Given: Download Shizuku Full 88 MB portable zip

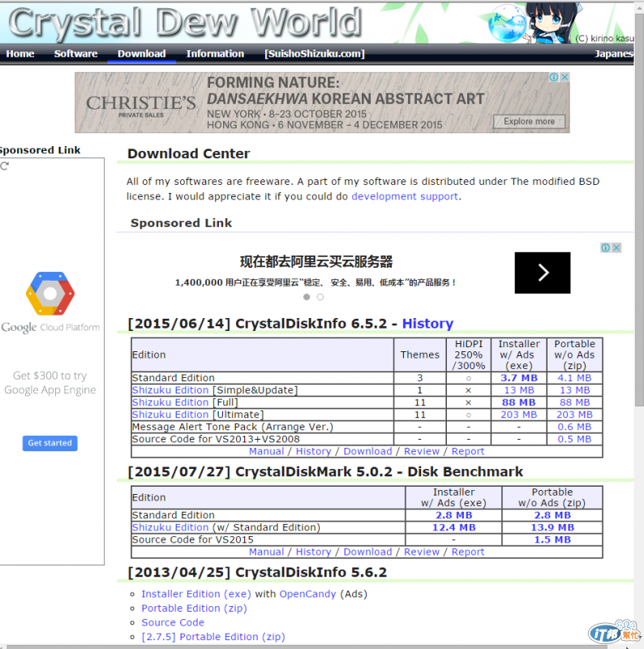Looking at the screenshot, I should [x=574, y=402].
